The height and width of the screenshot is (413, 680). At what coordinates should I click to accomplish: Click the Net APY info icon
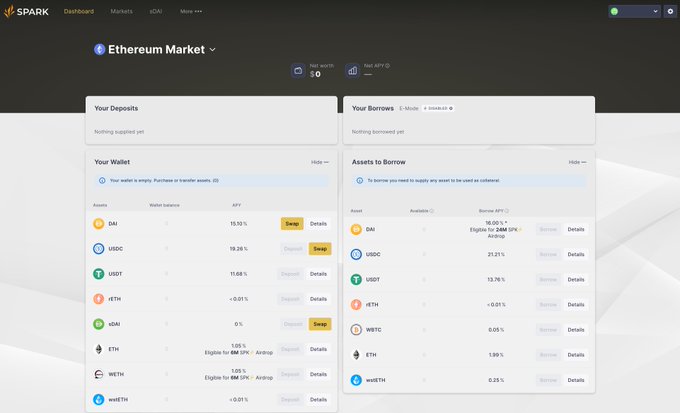388,66
